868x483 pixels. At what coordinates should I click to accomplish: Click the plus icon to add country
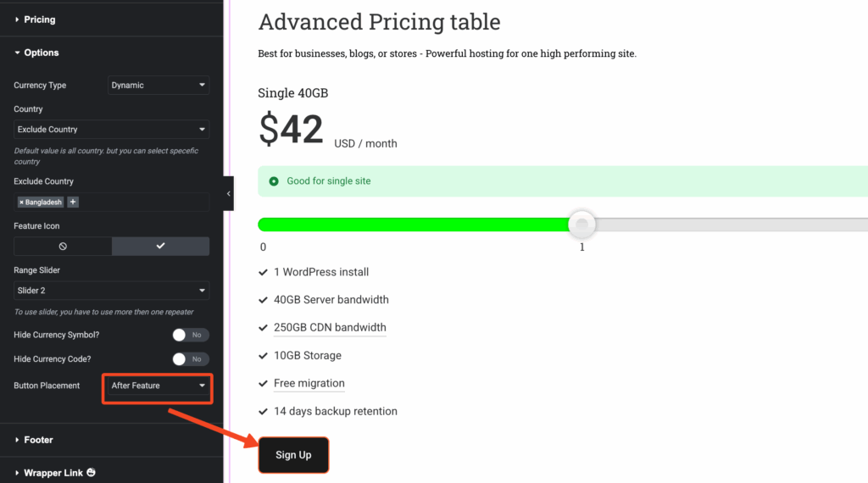[x=73, y=203]
